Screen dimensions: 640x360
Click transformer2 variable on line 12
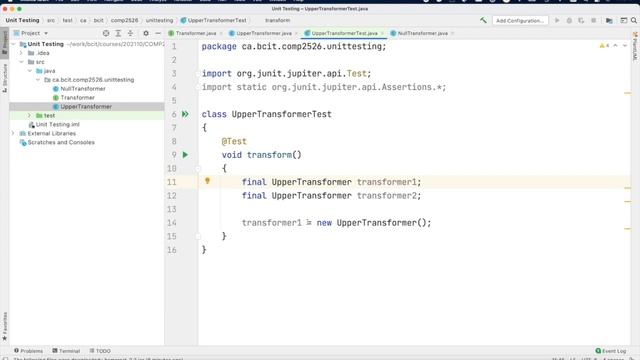(387, 196)
